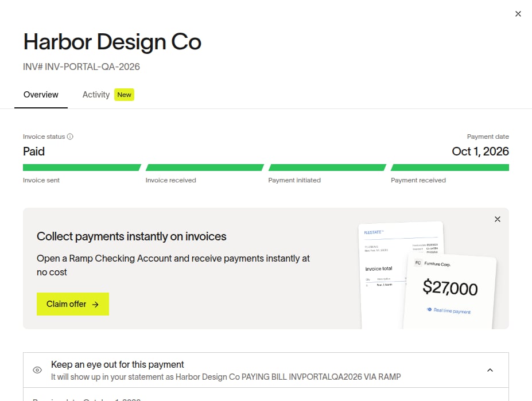Image resolution: width=532 pixels, height=401 pixels.
Task: Click the Payment date label
Action: coord(488,137)
